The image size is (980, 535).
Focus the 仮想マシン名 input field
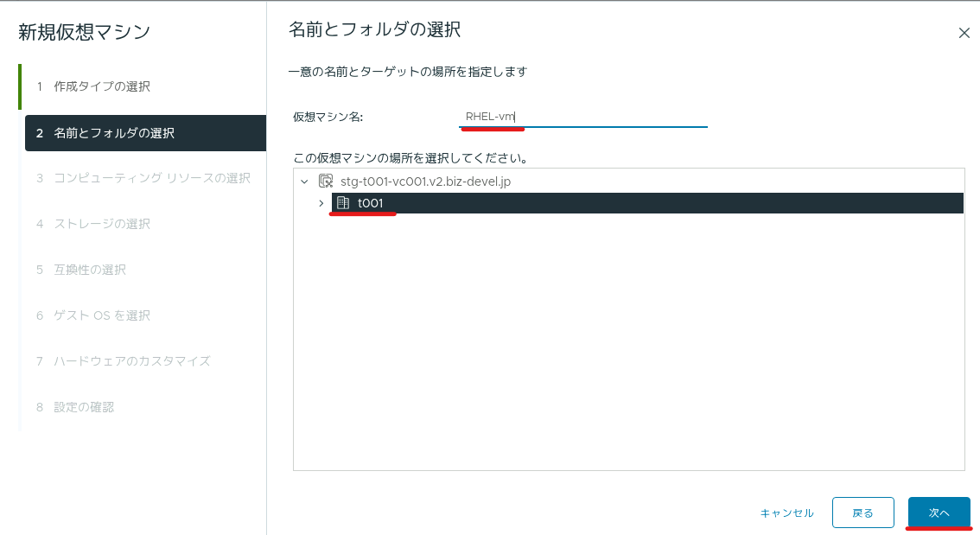(x=583, y=117)
